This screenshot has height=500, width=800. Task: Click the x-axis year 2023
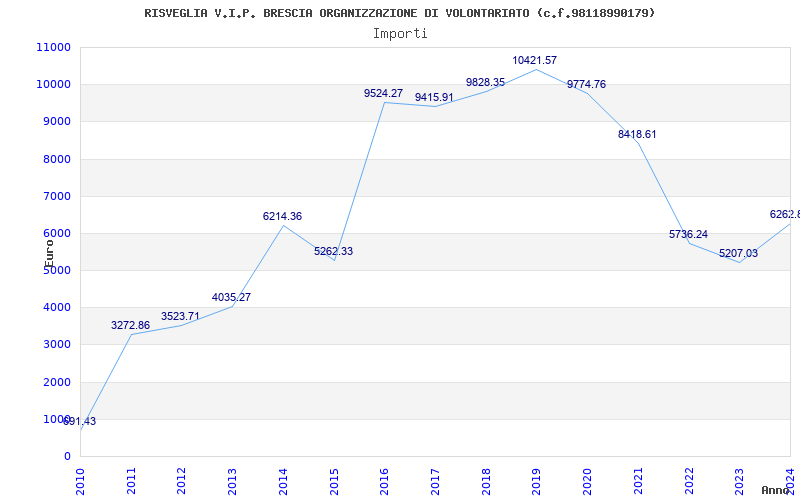coord(739,481)
